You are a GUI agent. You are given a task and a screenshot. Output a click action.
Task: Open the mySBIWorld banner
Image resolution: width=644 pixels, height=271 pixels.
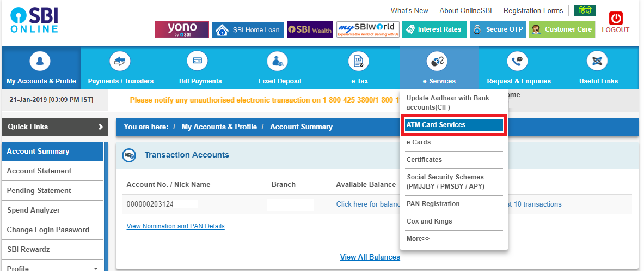368,29
